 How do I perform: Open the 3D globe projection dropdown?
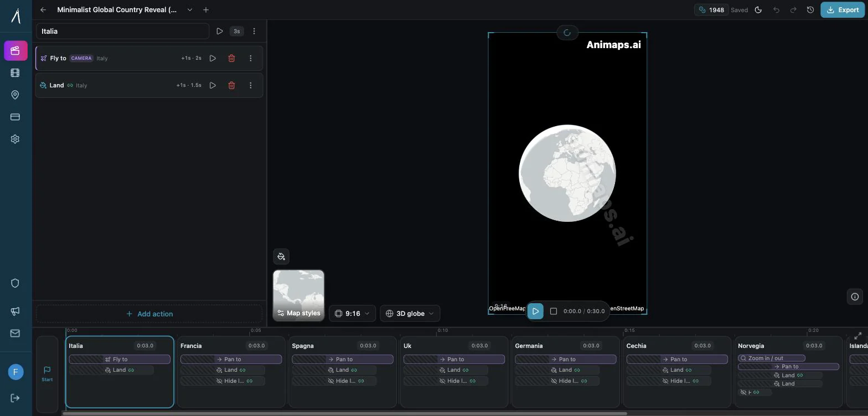pyautogui.click(x=410, y=313)
